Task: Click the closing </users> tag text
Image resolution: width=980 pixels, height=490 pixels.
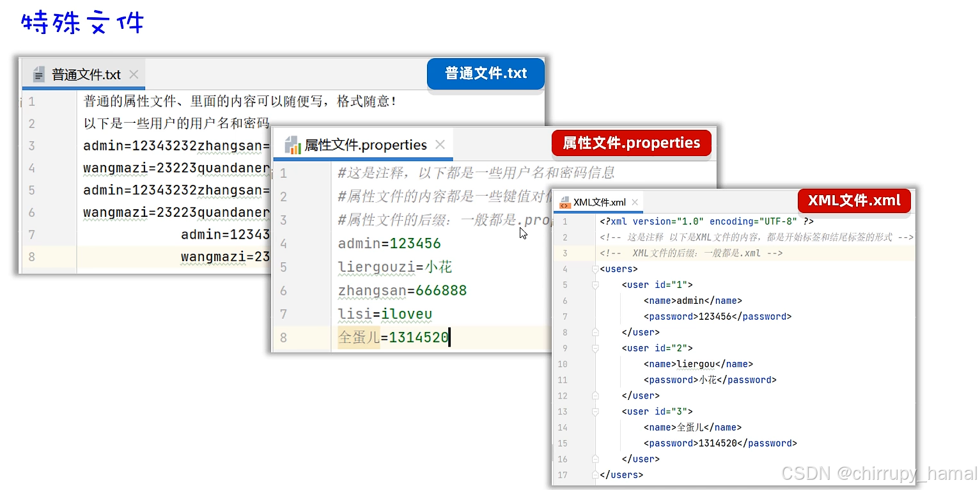Action: (x=621, y=475)
